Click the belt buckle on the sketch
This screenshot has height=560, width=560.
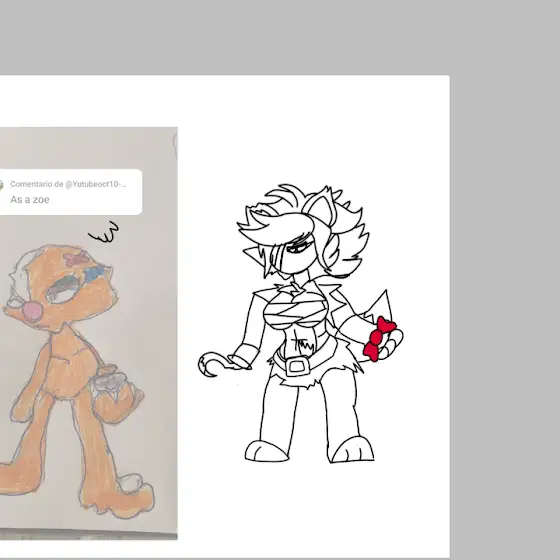297,366
